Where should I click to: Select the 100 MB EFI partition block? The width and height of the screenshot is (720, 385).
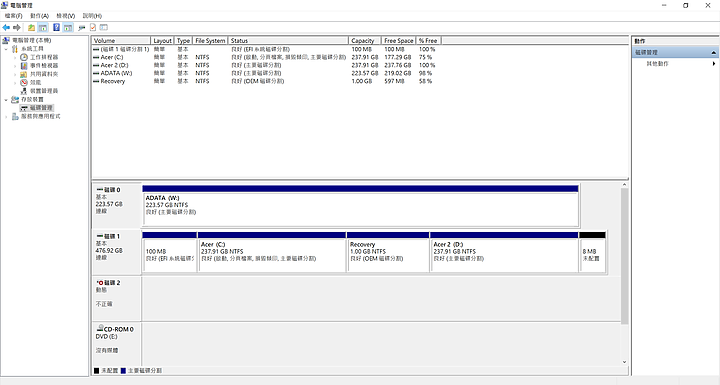(x=169, y=252)
